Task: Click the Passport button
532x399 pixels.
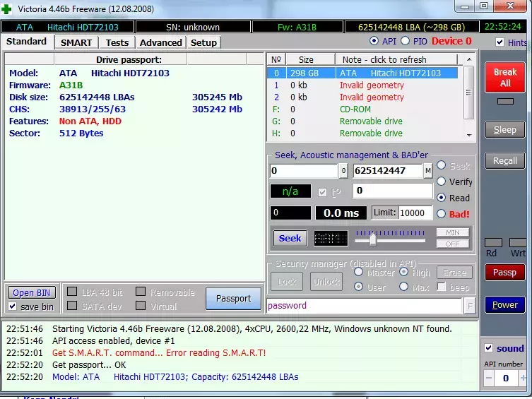Action: pyautogui.click(x=233, y=298)
